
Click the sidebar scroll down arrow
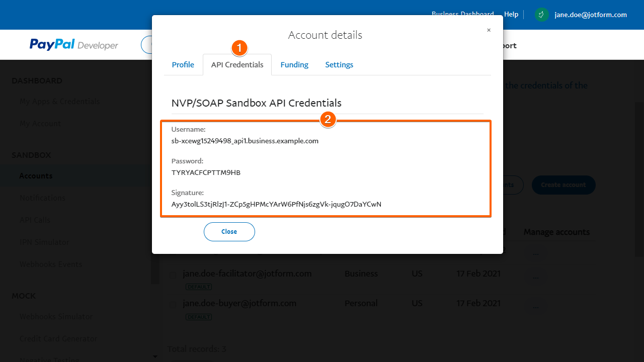click(155, 356)
